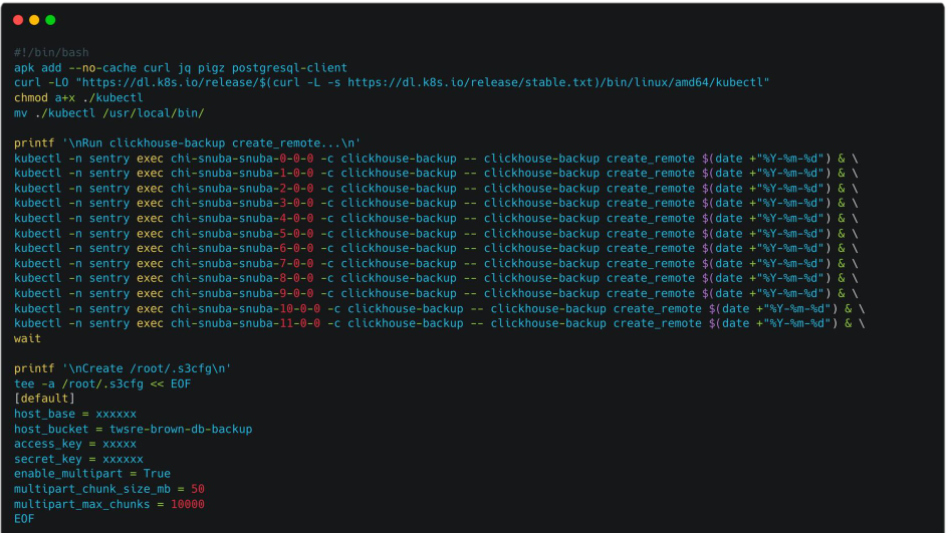Image resolution: width=950 pixels, height=533 pixels.
Task: Click the pod name chi-snuba-snuba-3-0-0
Action: (242, 203)
